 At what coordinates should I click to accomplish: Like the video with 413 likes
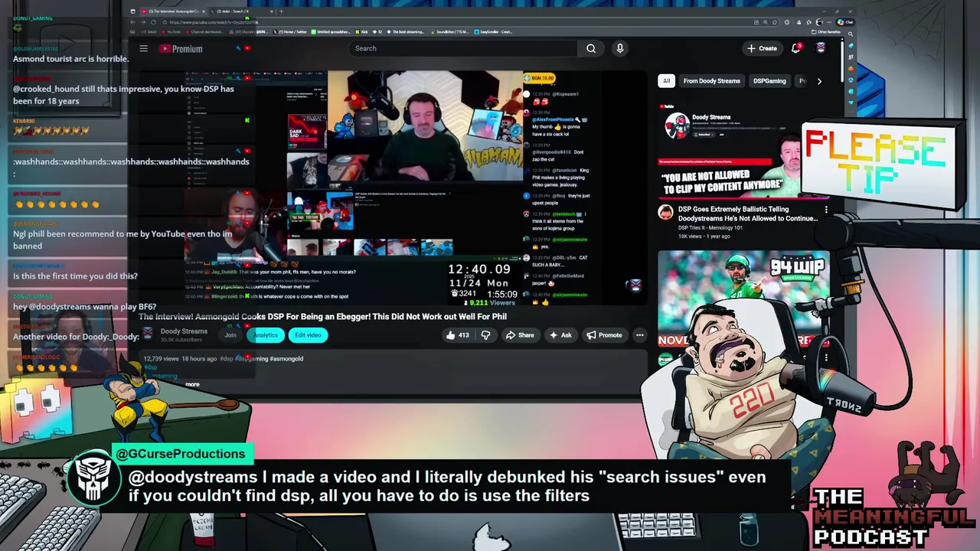coord(458,335)
